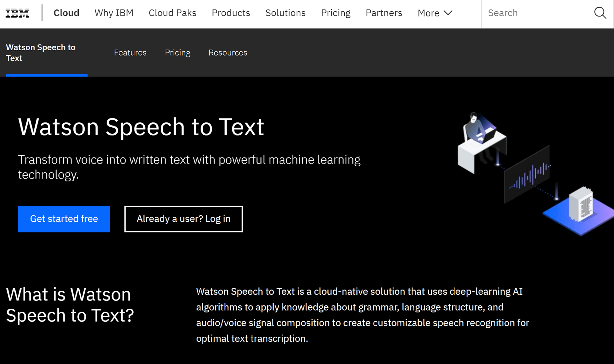Open the Solutions menu

point(286,13)
